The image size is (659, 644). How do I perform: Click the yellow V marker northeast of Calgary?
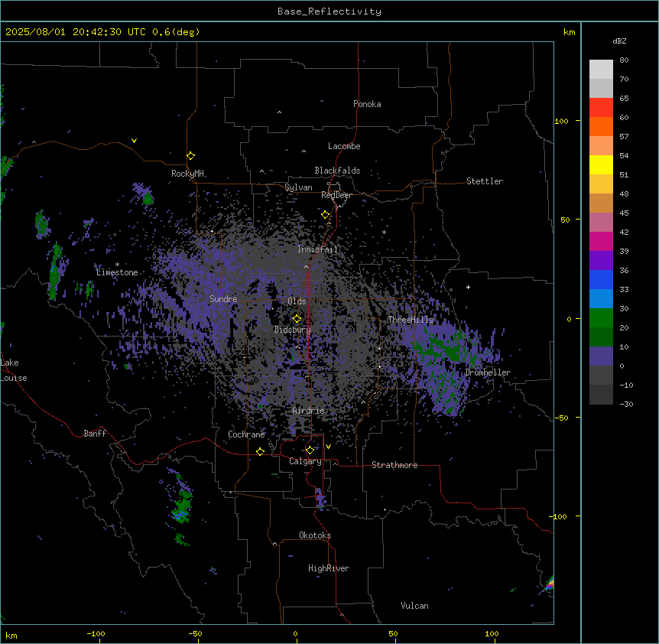[x=328, y=447]
